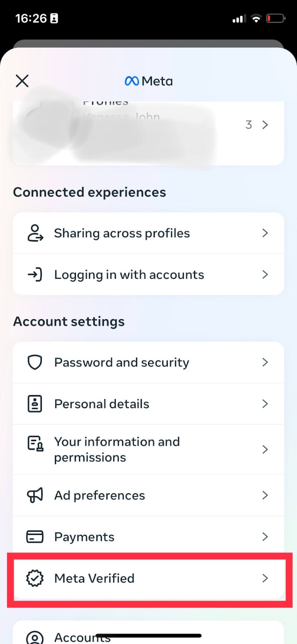Image resolution: width=297 pixels, height=644 pixels.
Task: Open Your information and permissions
Action: click(148, 450)
